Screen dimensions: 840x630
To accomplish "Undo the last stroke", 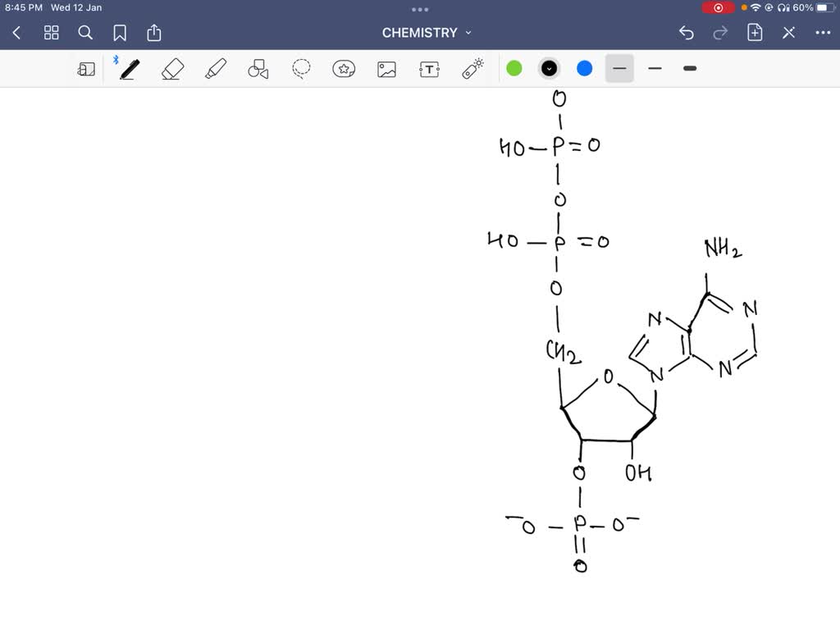I will 686,33.
